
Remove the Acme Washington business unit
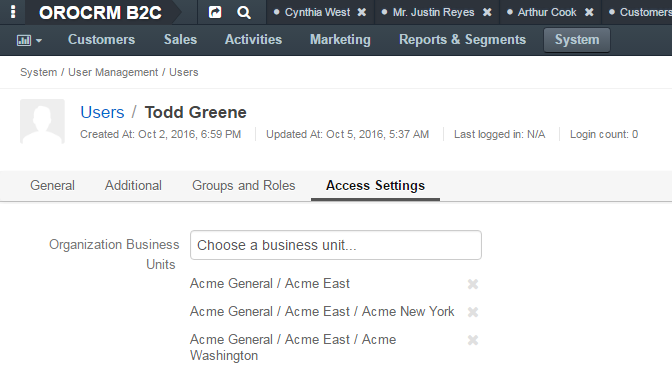[x=473, y=340]
